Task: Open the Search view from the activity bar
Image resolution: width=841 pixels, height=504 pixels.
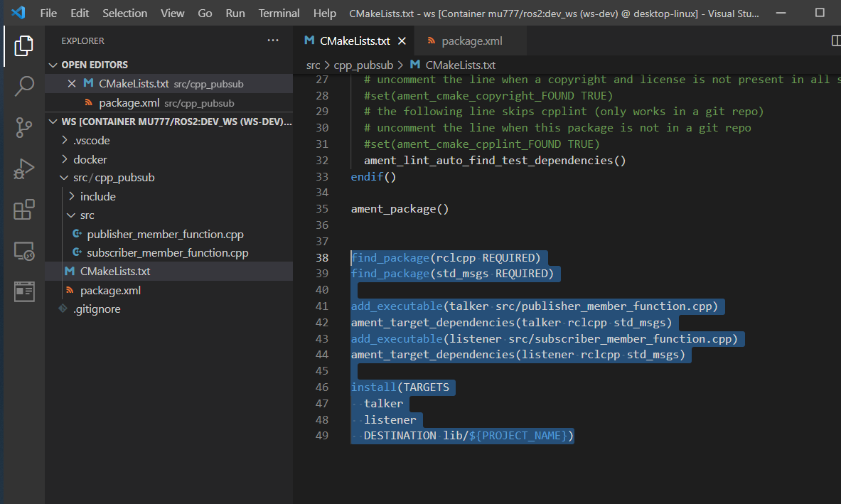Action: [x=23, y=86]
